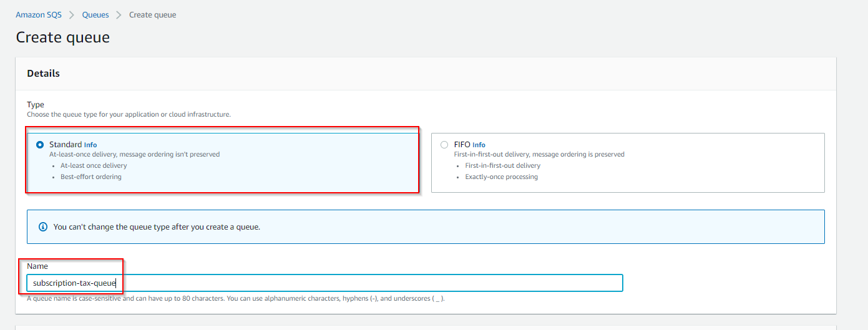Click the queue type warning message text

click(157, 227)
